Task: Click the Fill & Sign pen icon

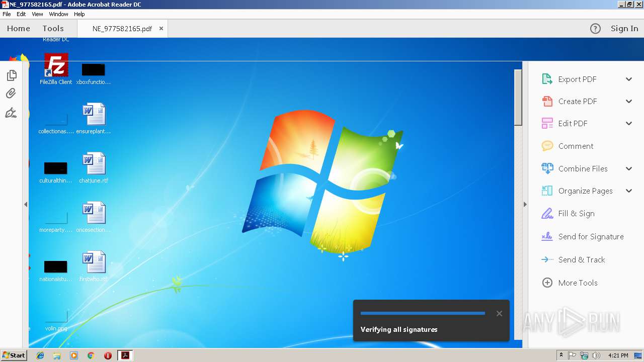Action: (547, 213)
